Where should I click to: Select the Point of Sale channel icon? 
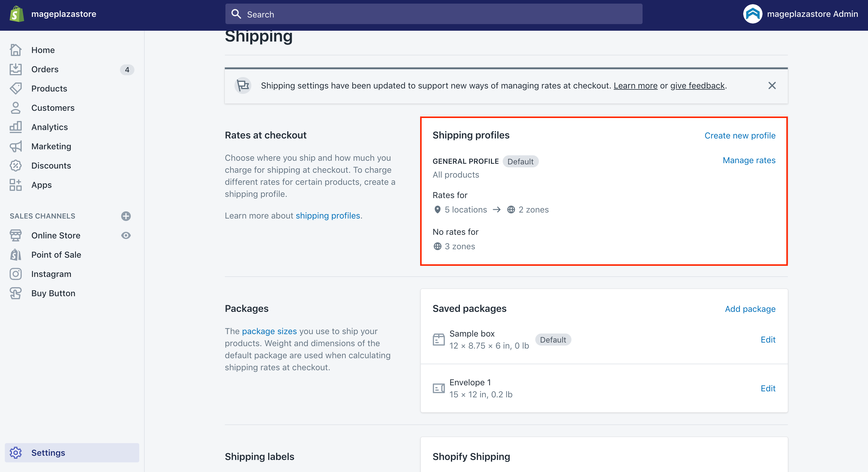click(x=16, y=255)
